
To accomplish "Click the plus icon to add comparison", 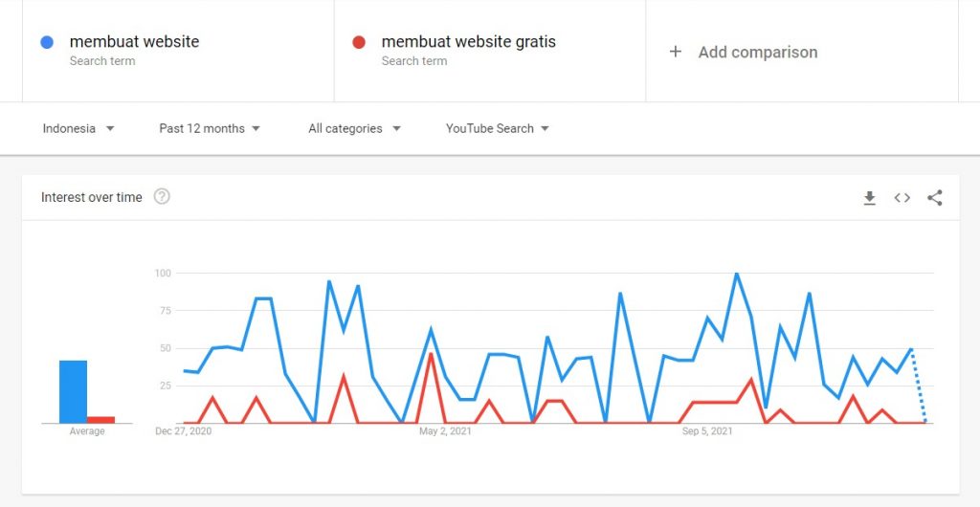I will (x=676, y=52).
